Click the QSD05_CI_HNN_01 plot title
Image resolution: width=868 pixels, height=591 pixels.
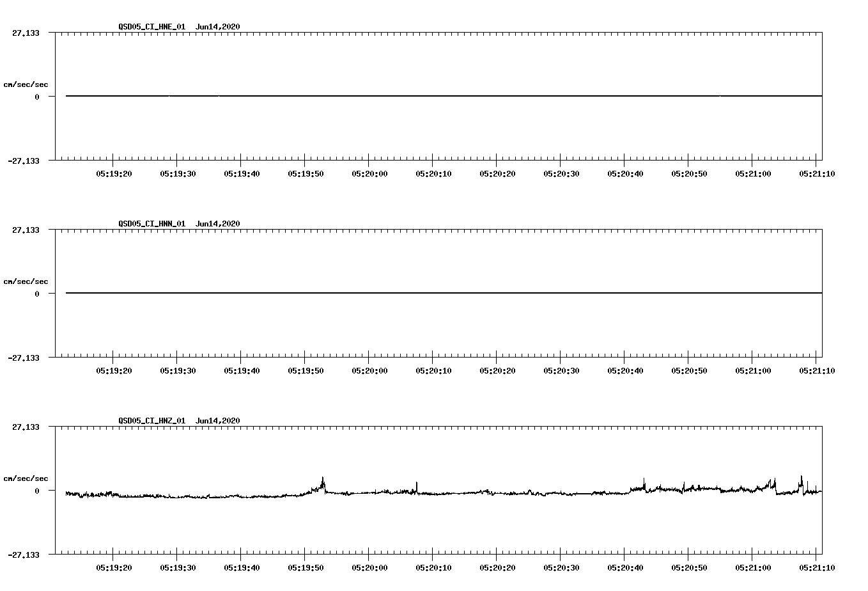pyautogui.click(x=151, y=224)
